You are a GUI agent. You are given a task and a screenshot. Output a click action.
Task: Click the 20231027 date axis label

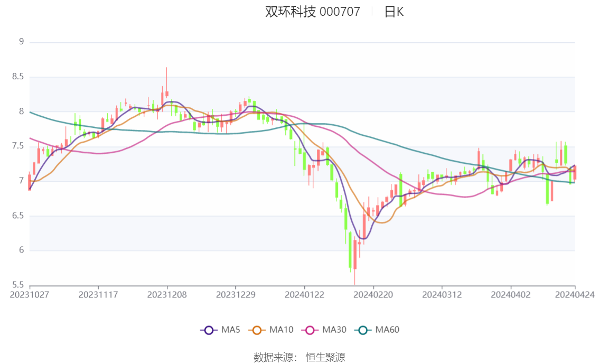30,294
